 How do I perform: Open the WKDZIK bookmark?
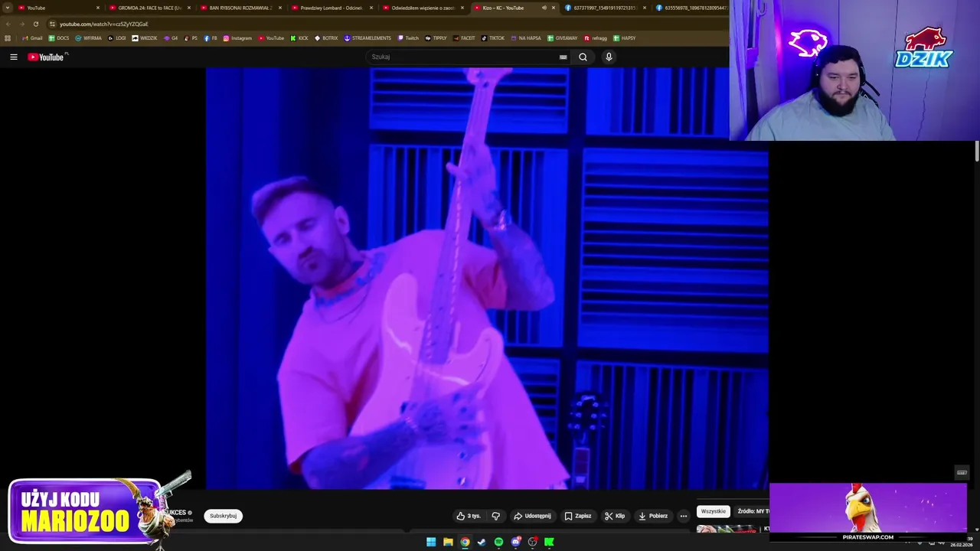tap(145, 38)
